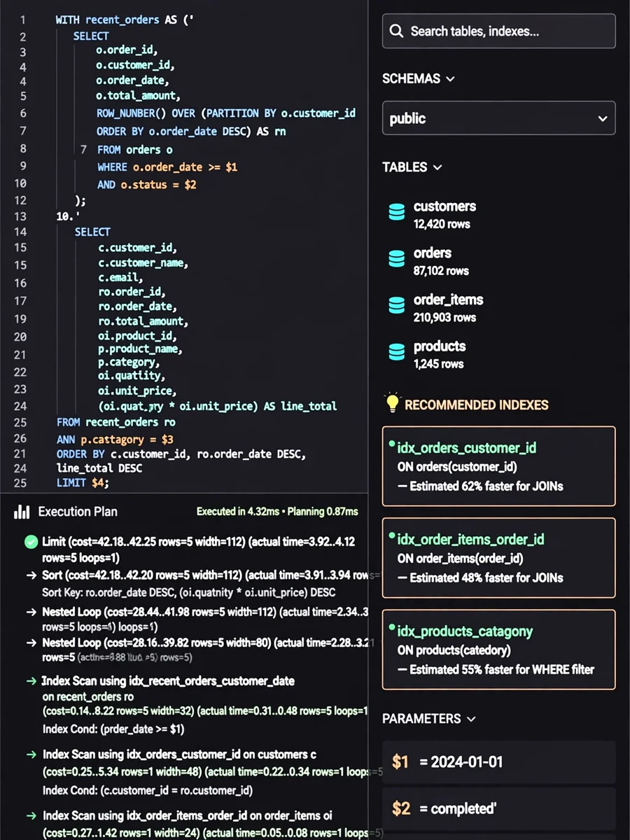Click arrow beside idx_orders_customer_id scan
The image size is (630, 840).
[x=31, y=755]
